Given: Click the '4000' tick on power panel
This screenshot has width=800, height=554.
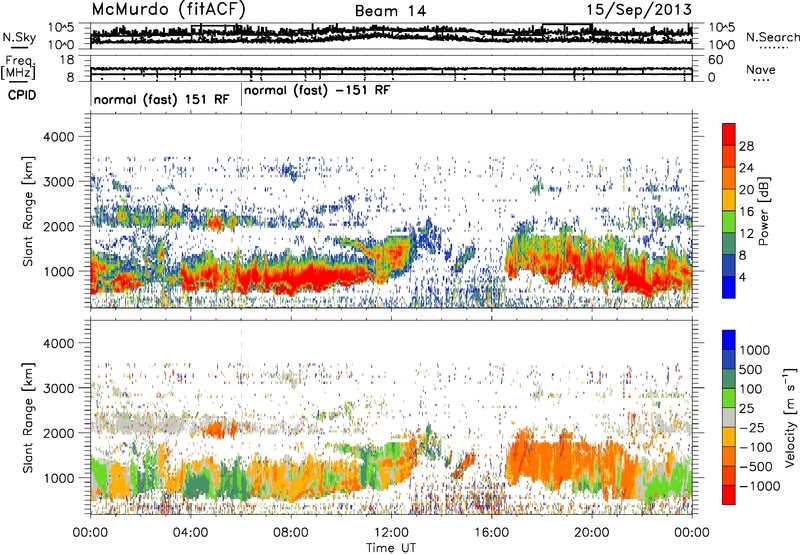Looking at the screenshot, I should [x=61, y=137].
